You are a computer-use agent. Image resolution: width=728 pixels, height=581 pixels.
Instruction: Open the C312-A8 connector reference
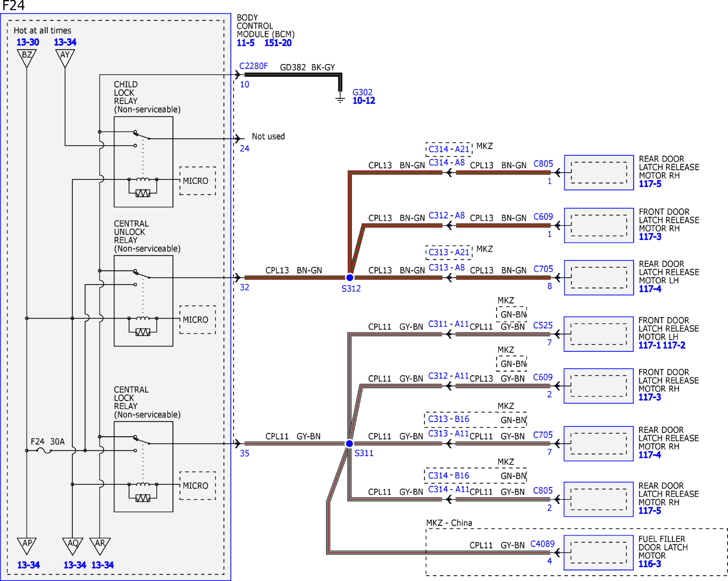click(447, 216)
